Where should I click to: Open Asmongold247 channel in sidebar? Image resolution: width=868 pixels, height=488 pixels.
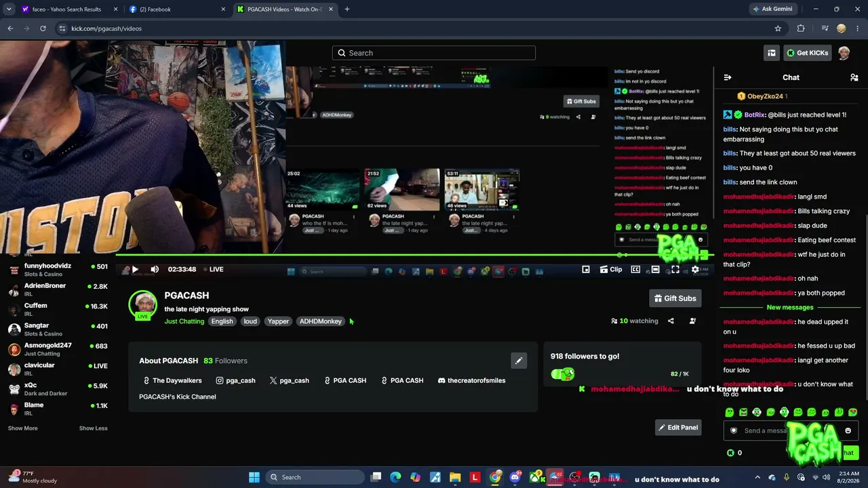tap(58, 350)
